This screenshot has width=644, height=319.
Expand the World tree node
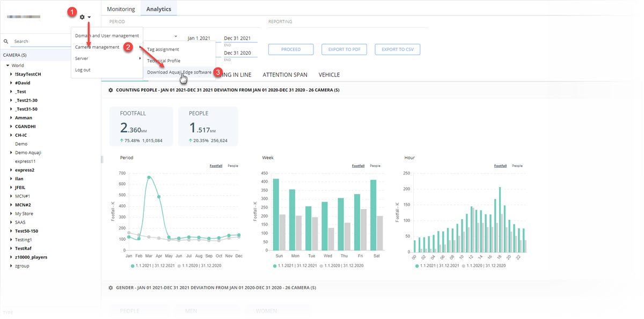8,65
